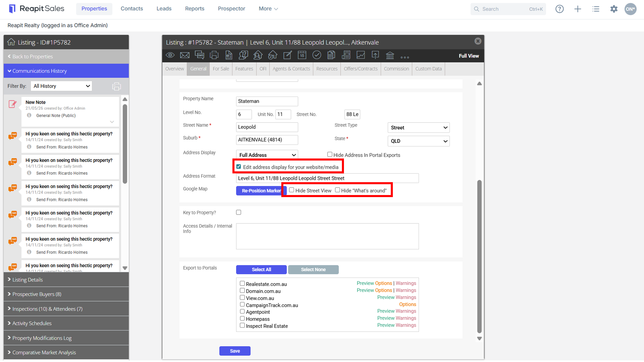Tick the Key to Property checkbox

pyautogui.click(x=239, y=212)
